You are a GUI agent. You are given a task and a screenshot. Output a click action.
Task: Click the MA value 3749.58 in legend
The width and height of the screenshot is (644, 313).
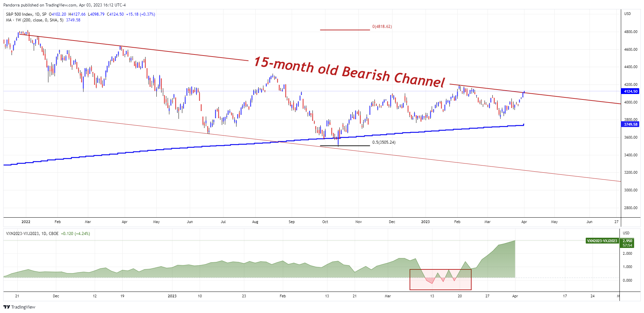pos(73,20)
